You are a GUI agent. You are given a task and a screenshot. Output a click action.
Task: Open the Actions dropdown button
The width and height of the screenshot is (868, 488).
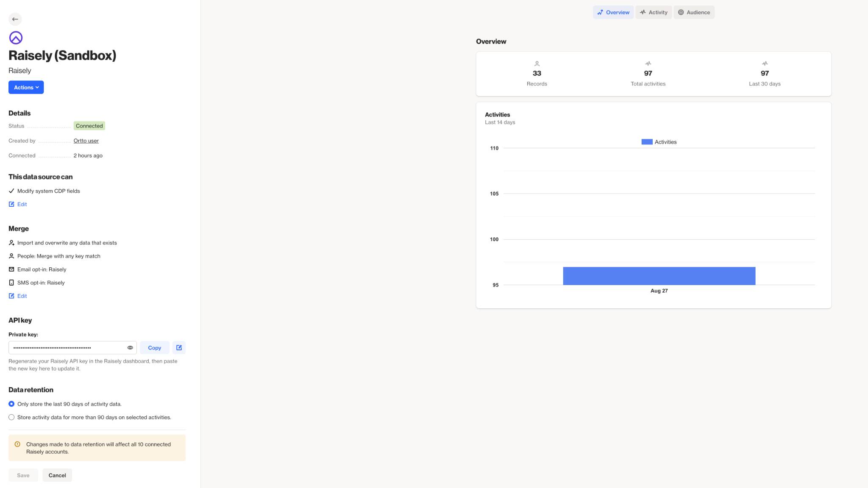[26, 87]
